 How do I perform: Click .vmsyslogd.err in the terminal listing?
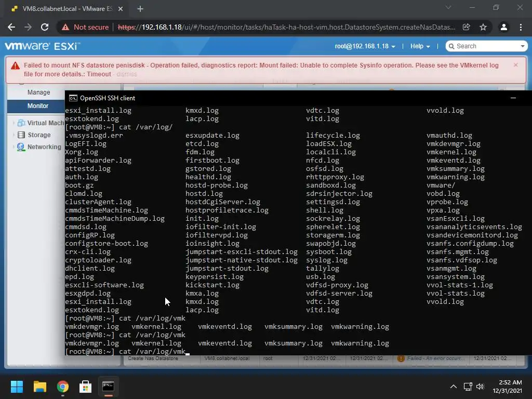click(94, 136)
